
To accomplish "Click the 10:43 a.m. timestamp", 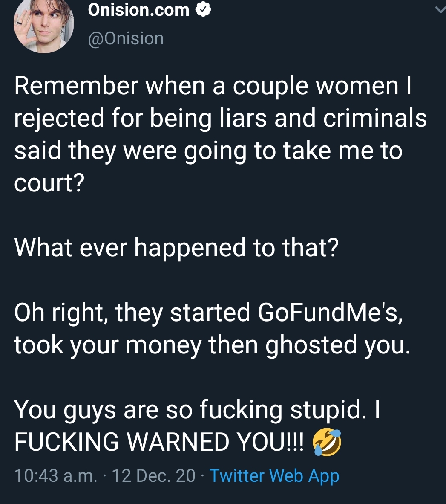I will coord(55,476).
